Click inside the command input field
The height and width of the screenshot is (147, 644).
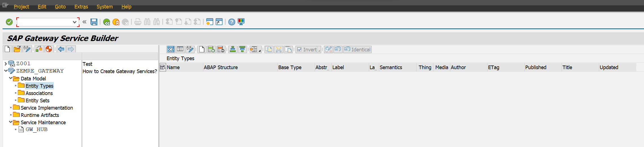coord(45,22)
